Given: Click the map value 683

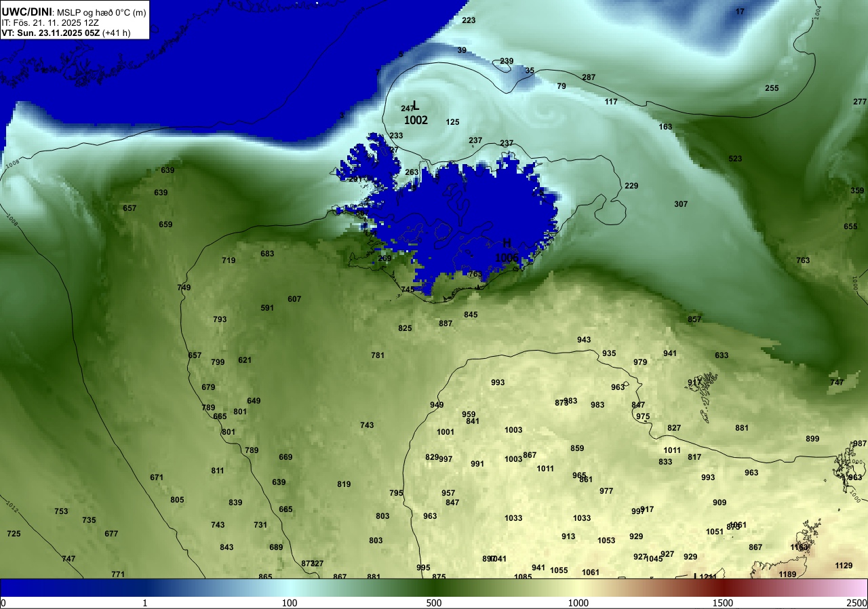Looking at the screenshot, I should tap(267, 254).
